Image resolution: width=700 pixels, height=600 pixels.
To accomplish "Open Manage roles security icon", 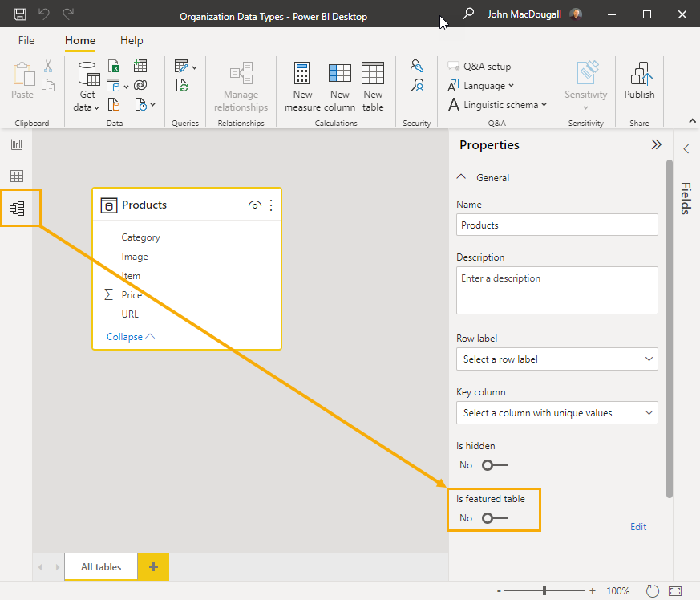I will coord(416,66).
